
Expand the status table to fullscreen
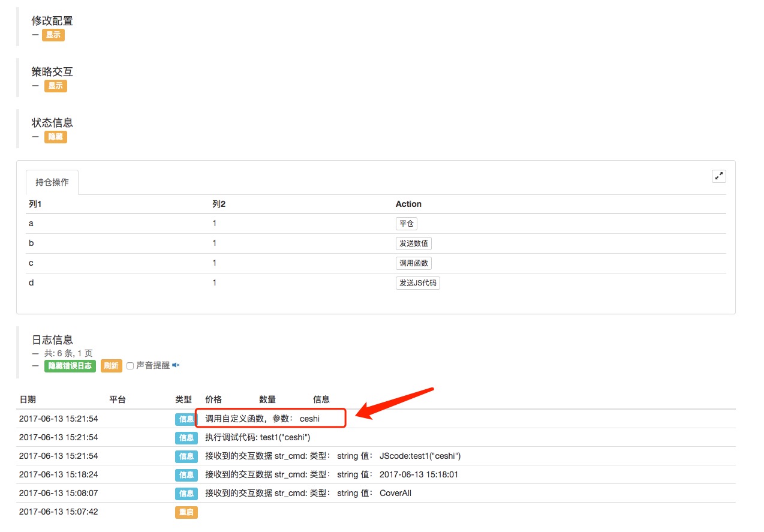tap(718, 176)
